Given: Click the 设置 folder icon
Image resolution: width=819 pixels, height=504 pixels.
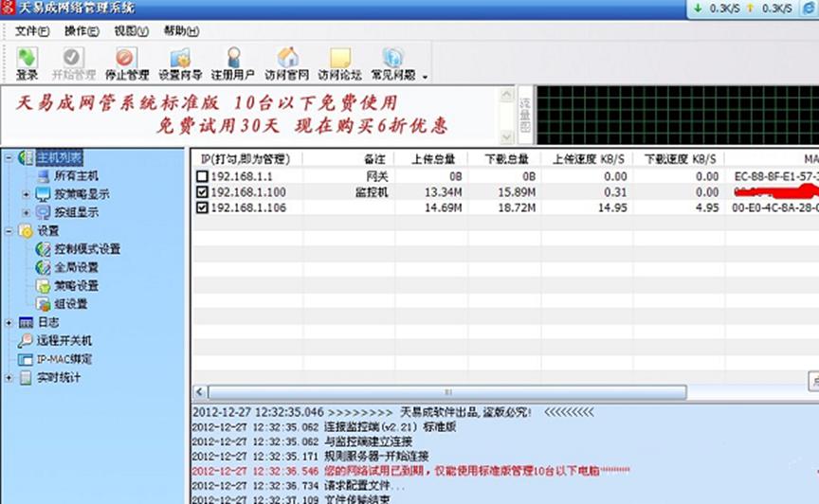Looking at the screenshot, I should click(26, 230).
